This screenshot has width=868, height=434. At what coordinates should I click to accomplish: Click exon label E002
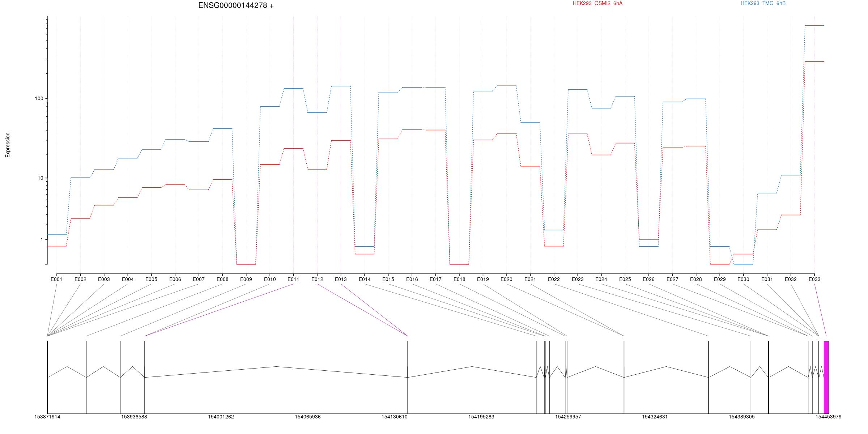(x=80, y=279)
